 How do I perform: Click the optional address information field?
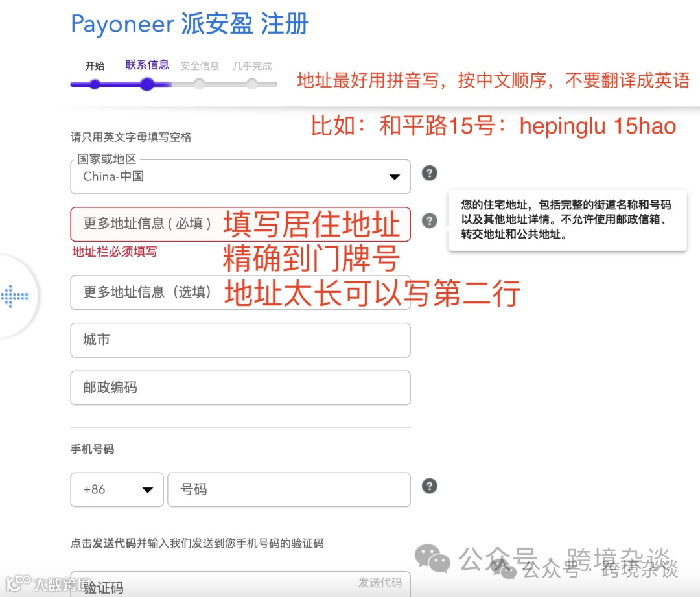240,292
